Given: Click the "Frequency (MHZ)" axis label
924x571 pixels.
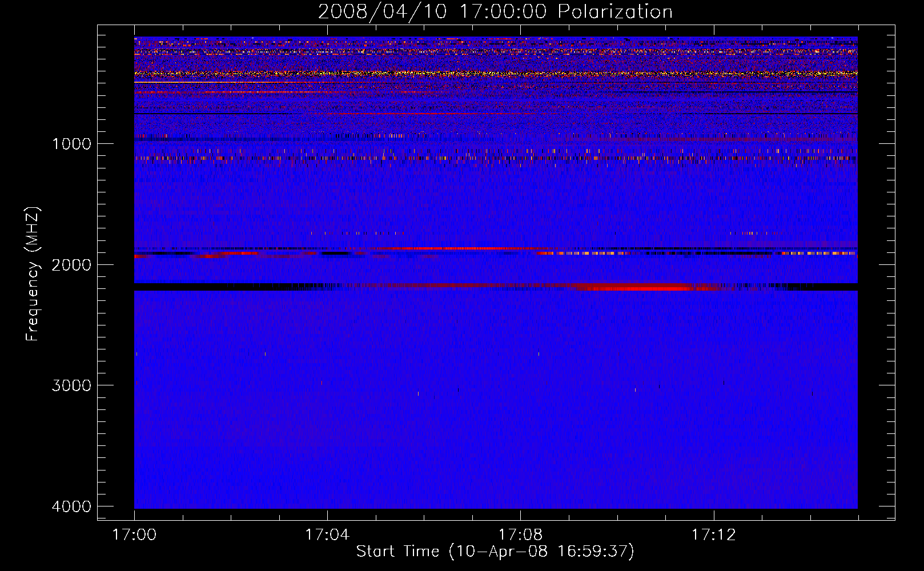Looking at the screenshot, I should pos(33,274).
